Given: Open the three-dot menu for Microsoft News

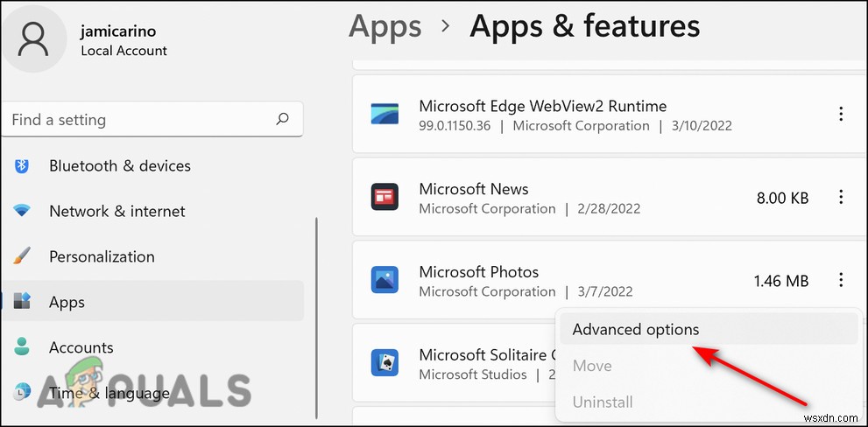Looking at the screenshot, I should 841,197.
